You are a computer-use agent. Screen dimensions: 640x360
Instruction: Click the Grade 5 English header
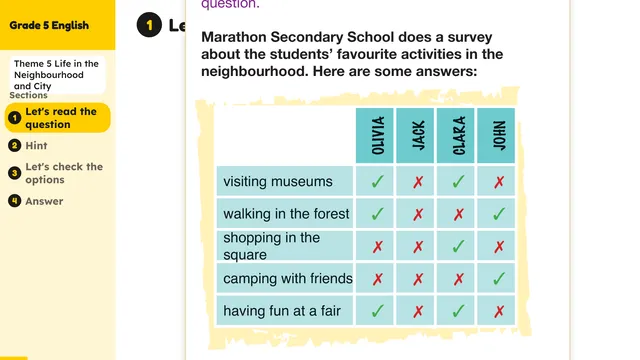coord(49,25)
